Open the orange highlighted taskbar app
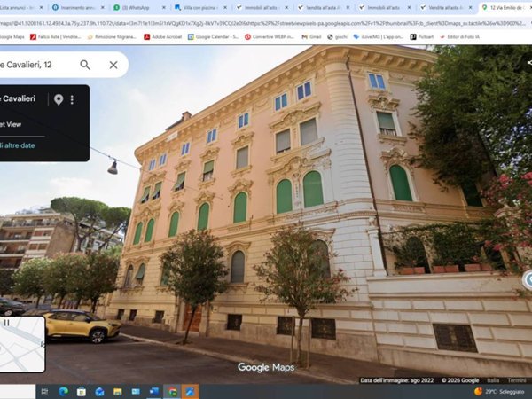The width and height of the screenshot is (532, 399). coord(190,392)
